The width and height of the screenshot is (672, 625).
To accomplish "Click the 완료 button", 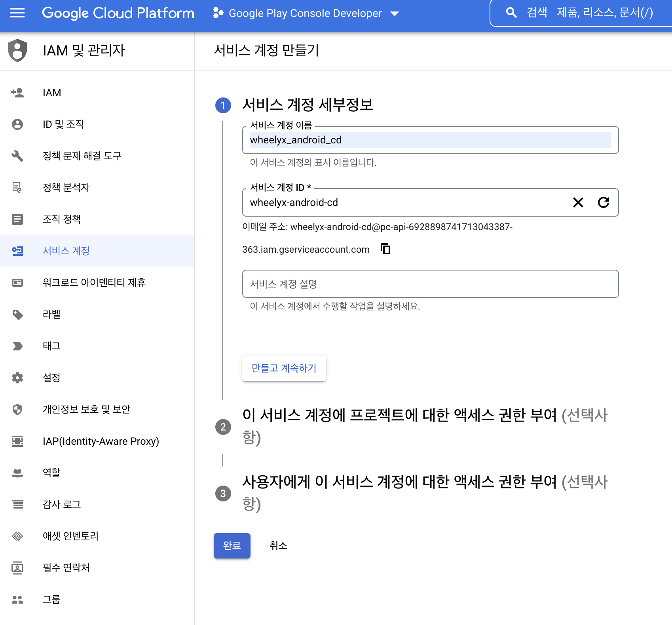I will tap(232, 545).
